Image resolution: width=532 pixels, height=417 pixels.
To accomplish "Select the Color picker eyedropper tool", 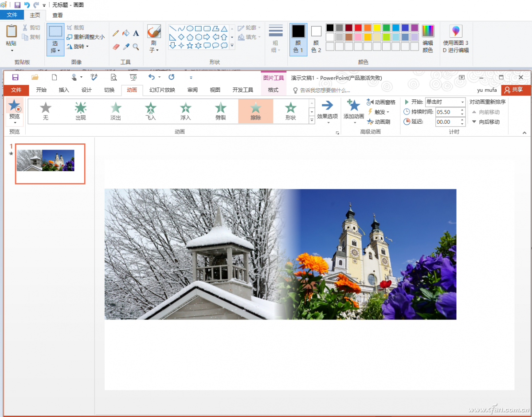I will click(126, 47).
